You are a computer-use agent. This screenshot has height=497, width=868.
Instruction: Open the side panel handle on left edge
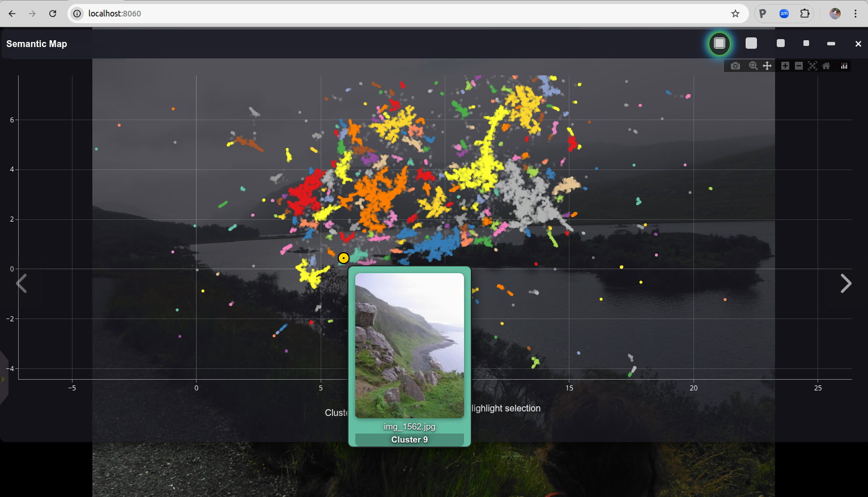coord(3,379)
